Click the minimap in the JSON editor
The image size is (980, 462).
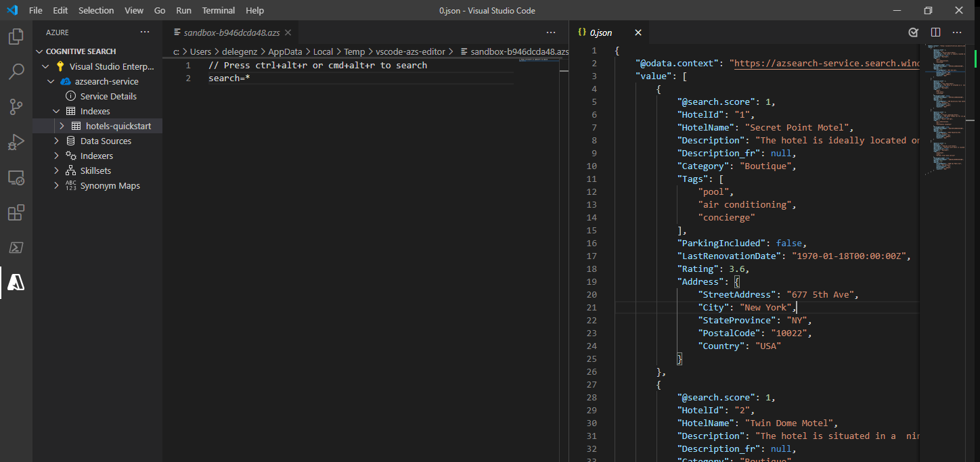[x=945, y=108]
